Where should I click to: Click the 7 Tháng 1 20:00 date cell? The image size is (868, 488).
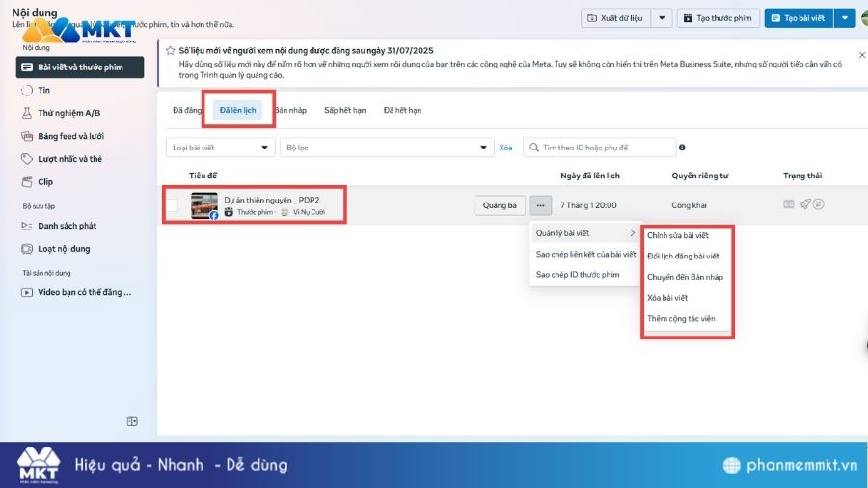pos(588,205)
